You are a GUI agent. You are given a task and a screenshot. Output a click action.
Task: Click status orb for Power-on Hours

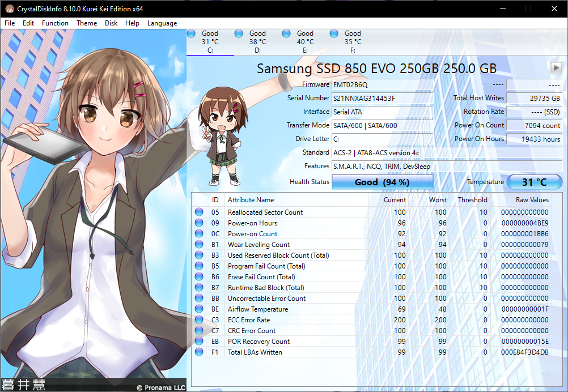pos(199,223)
